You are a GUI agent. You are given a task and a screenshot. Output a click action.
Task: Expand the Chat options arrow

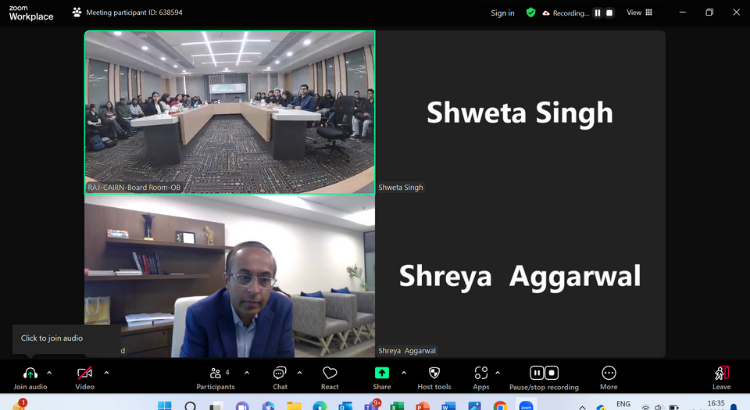point(299,372)
